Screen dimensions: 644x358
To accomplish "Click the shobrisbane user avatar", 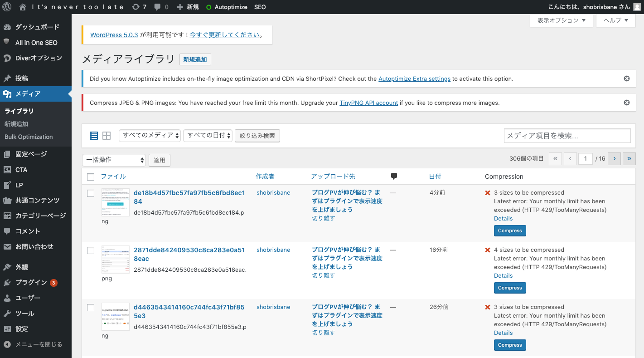I will 637,7.
